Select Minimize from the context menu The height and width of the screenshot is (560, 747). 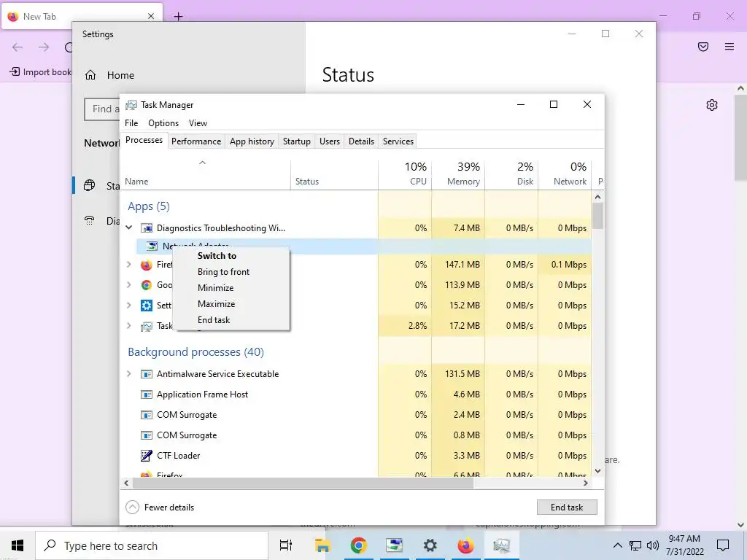231,288
